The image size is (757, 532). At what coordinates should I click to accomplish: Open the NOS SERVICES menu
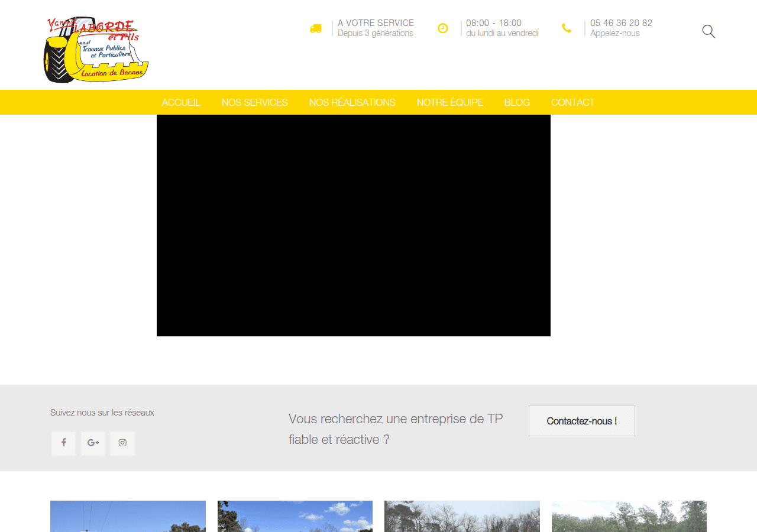pyautogui.click(x=255, y=102)
